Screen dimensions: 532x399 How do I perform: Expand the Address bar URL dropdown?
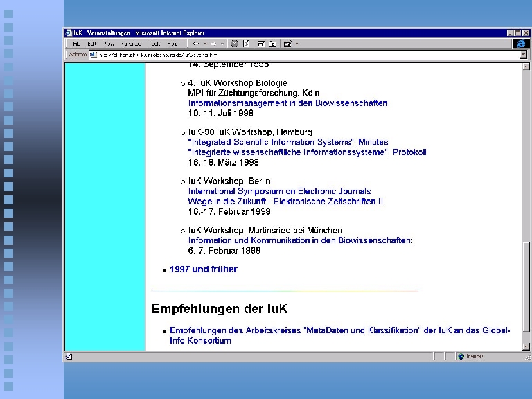(x=523, y=54)
